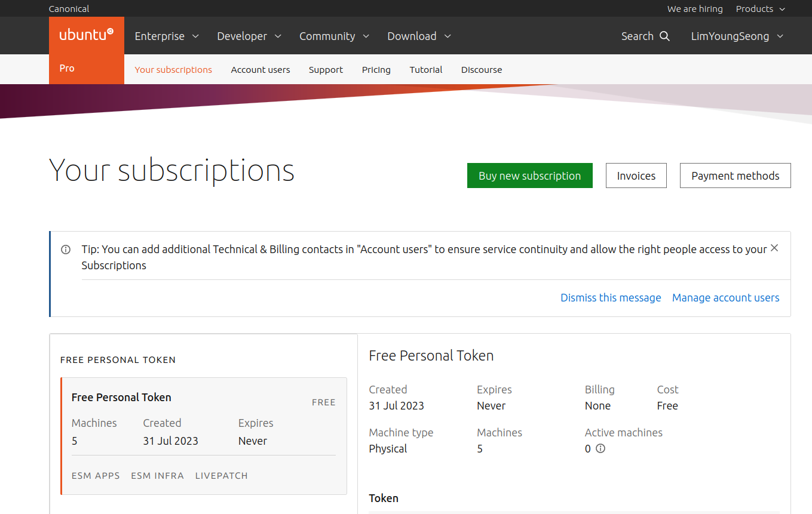Click the Pro section label
This screenshot has height=514, width=812.
(67, 69)
